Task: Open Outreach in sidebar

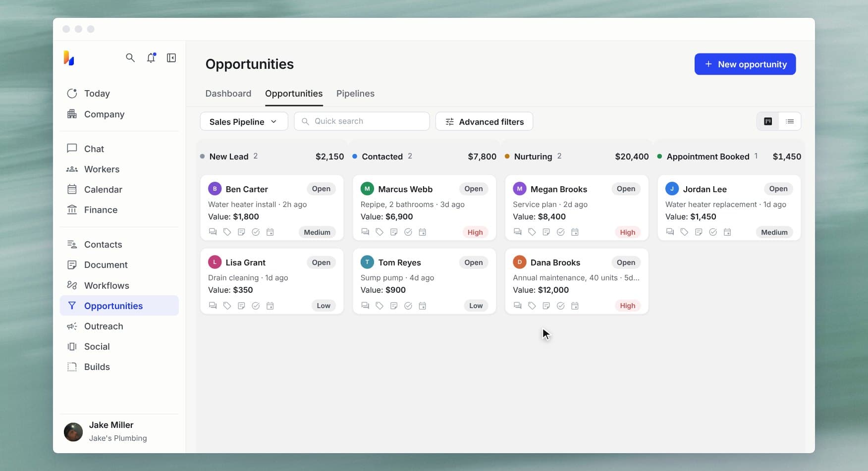Action: pyautogui.click(x=119, y=326)
